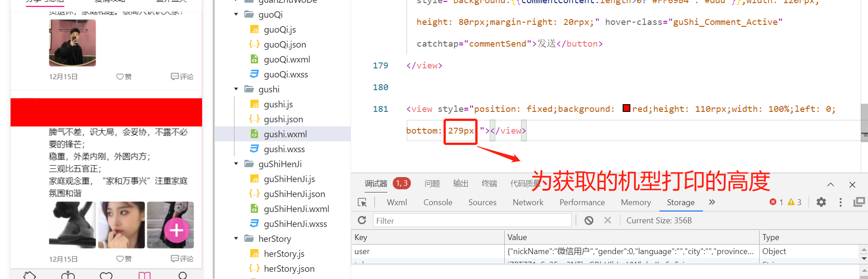Show more devtools tabs with double chevron
Screen dimensions: 868x279
(x=712, y=202)
